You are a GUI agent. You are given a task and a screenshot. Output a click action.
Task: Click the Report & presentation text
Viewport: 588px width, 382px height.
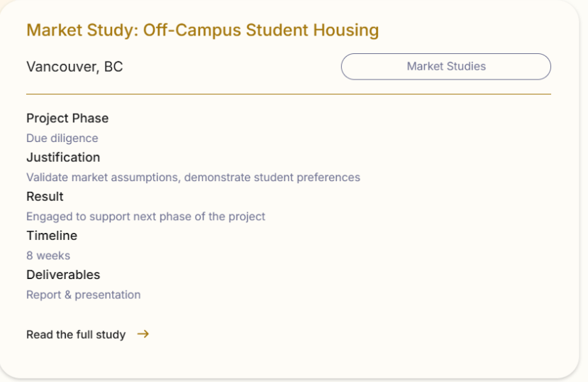83,295
